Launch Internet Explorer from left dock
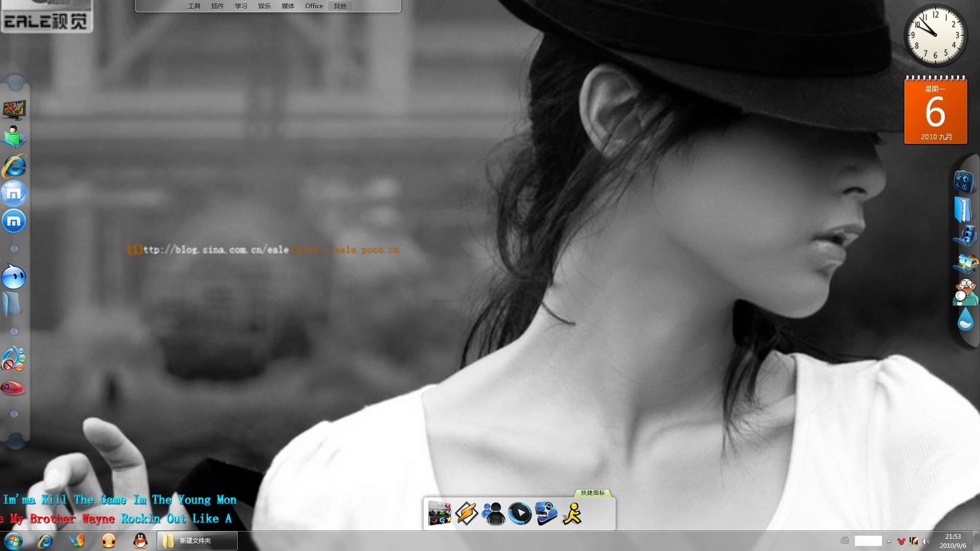This screenshot has width=980, height=551. (x=14, y=165)
